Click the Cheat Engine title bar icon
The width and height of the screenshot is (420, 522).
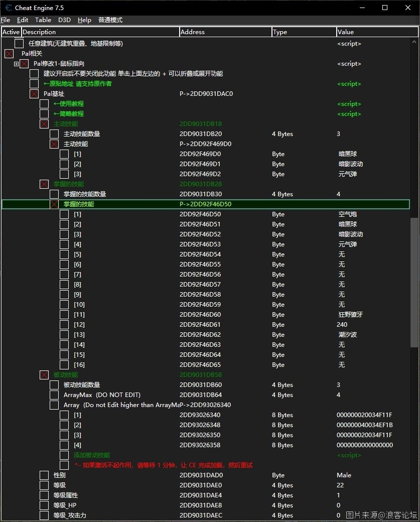[9, 8]
